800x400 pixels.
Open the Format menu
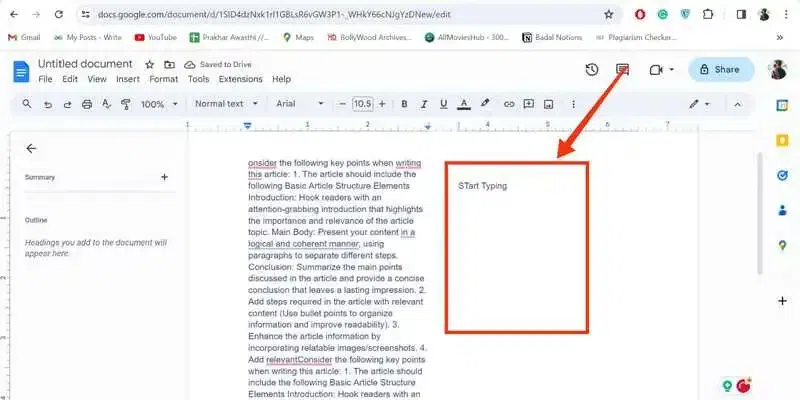[x=164, y=79]
